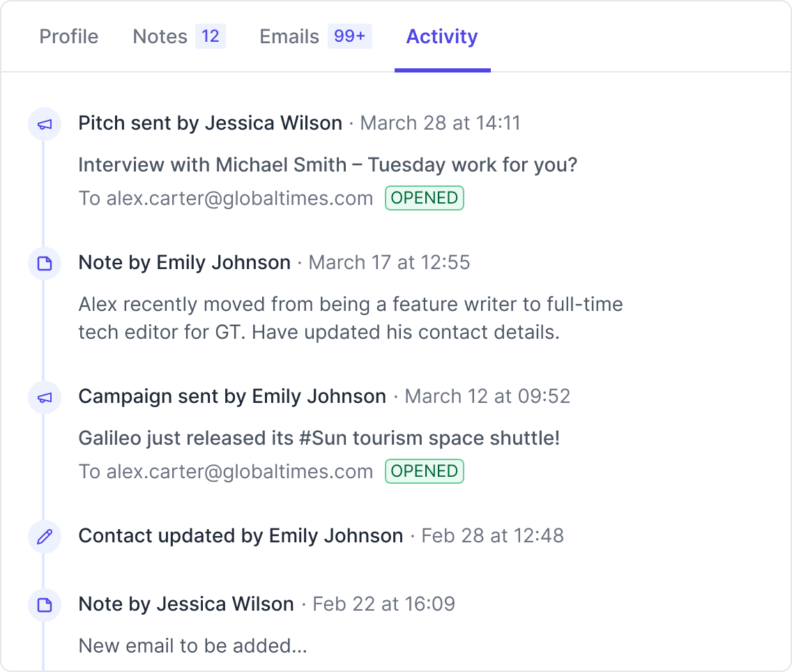Click megaphone icon beside Jessica Wilson's pitch
792x672 pixels.
[x=45, y=124]
